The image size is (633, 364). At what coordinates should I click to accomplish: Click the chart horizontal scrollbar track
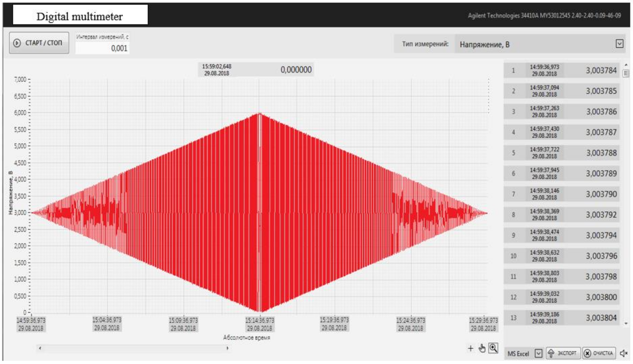(x=134, y=348)
